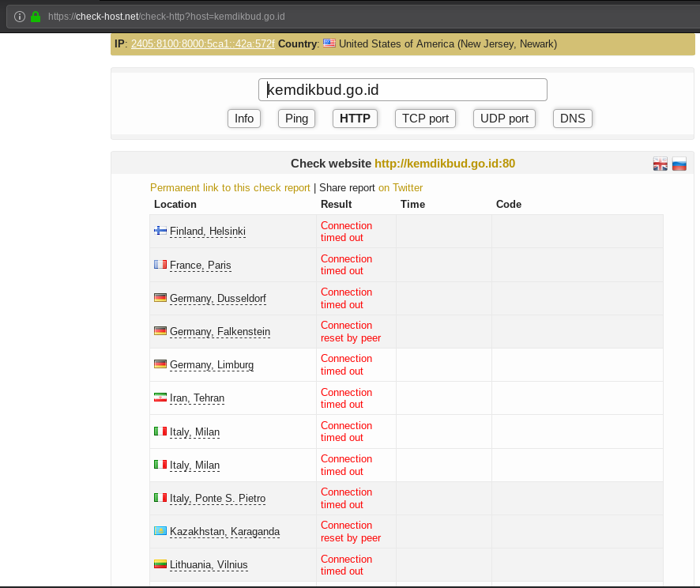Click the Germany, Limburg location

tap(212, 365)
